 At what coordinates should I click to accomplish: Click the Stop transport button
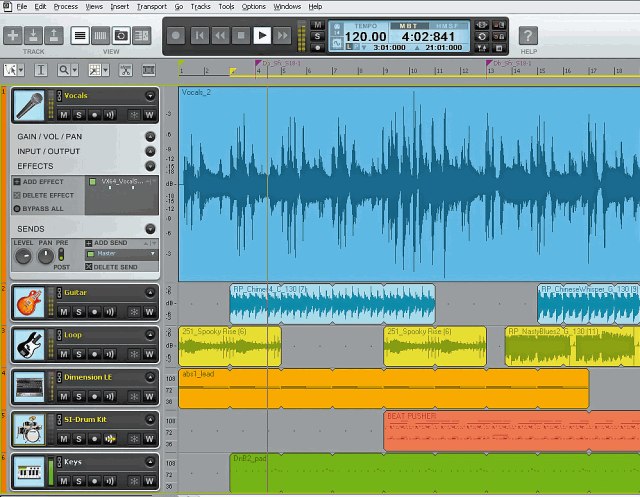[241, 36]
